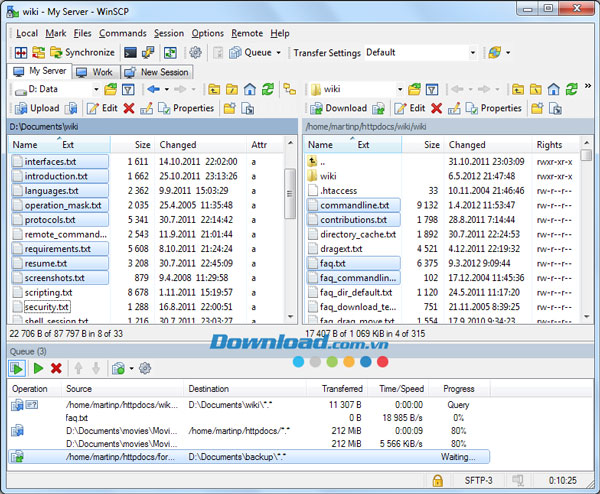
Task: Delete selected local files red X
Action: [x=129, y=109]
